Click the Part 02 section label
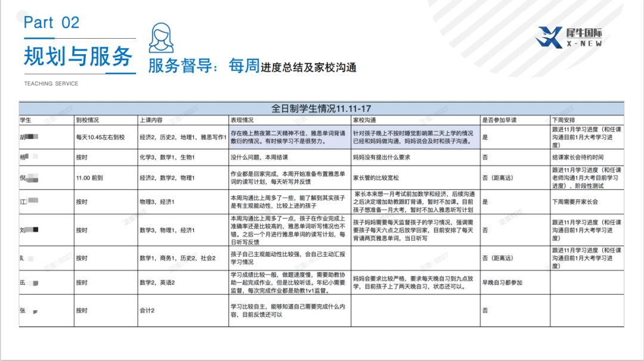Image resolution: width=644 pixels, height=361 pixels. point(51,22)
